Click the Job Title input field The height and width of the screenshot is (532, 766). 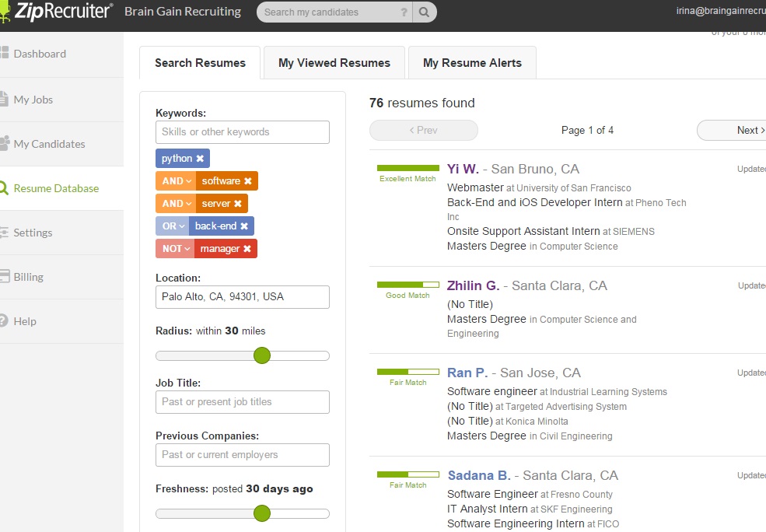click(243, 402)
